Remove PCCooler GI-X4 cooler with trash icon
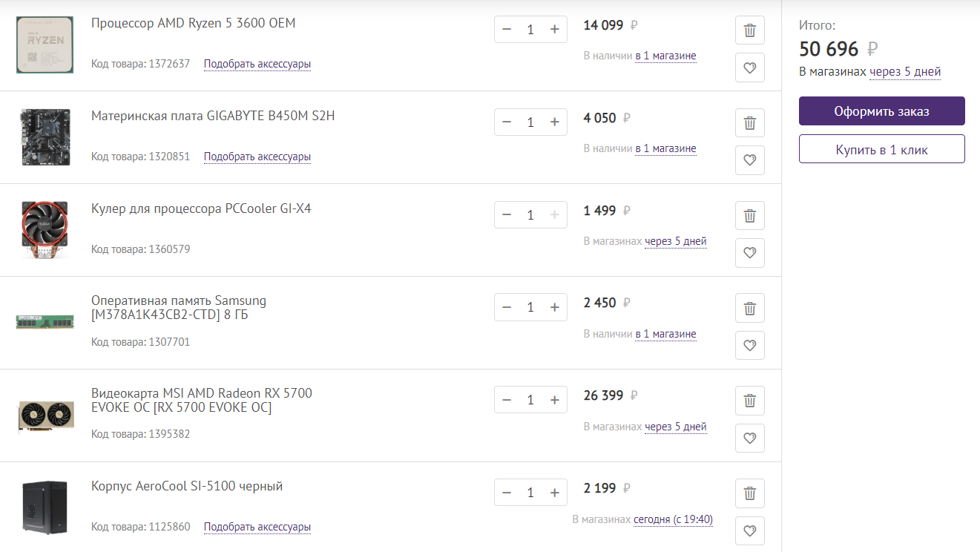980x552 pixels. 749,216
